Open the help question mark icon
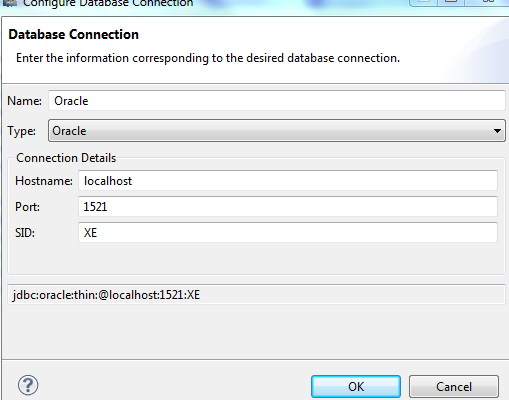The width and height of the screenshot is (509, 400). point(28,385)
